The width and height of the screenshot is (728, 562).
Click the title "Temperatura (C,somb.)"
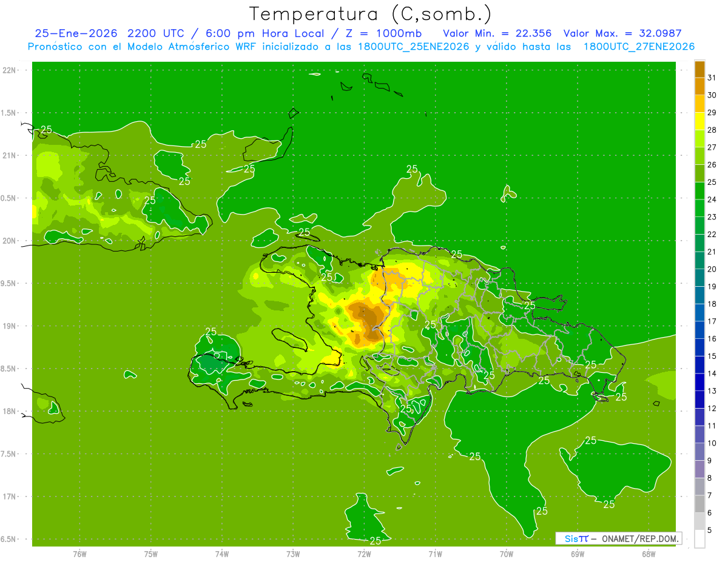coord(371,14)
